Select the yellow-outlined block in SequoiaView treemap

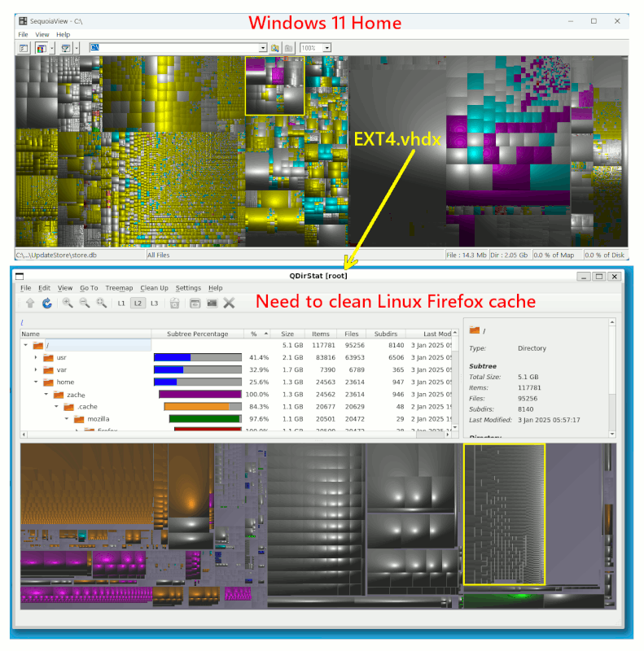click(274, 86)
